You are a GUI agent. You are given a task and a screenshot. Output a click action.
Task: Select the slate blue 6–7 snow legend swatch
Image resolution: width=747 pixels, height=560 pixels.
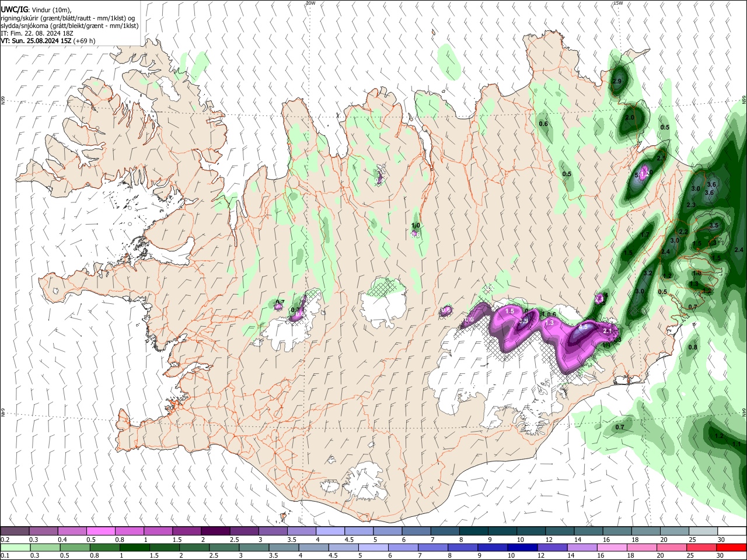(x=416, y=531)
